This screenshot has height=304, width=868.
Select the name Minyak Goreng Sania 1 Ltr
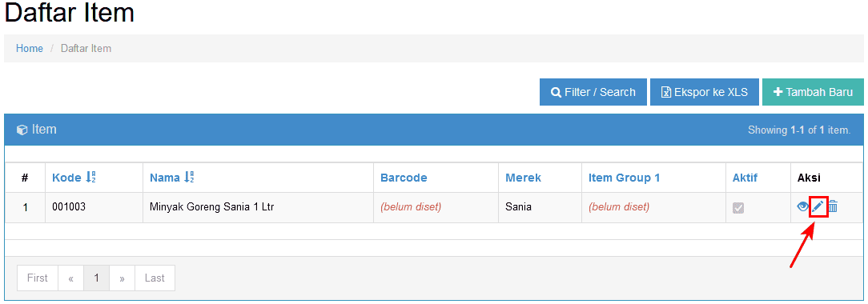click(x=212, y=207)
